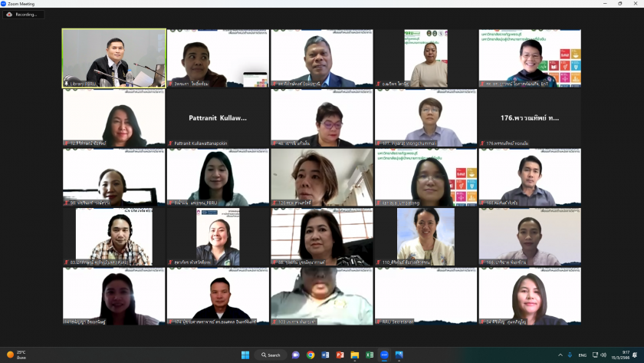This screenshot has height=363, width=644.
Task: Select the Pattranit Kullawattanapokin participant tile
Action: (x=218, y=118)
